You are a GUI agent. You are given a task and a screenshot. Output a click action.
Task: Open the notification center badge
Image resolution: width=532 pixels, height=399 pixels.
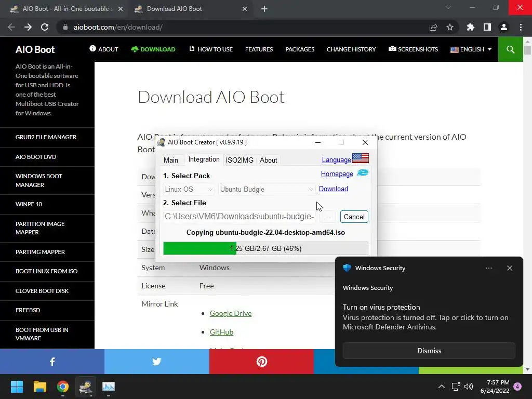(x=517, y=387)
